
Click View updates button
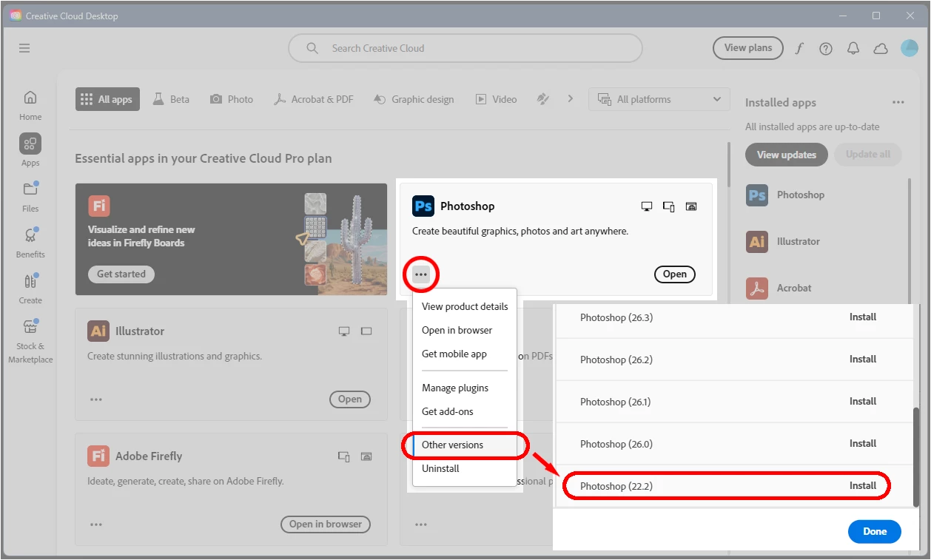point(787,155)
